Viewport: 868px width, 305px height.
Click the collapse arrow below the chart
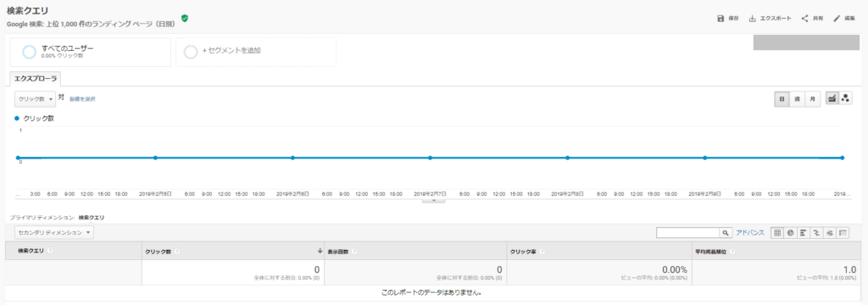click(433, 201)
